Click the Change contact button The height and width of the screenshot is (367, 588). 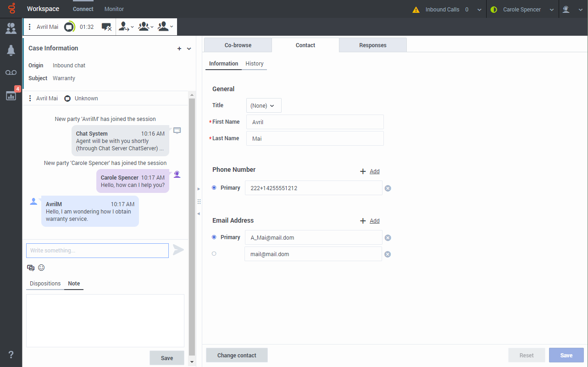point(237,355)
